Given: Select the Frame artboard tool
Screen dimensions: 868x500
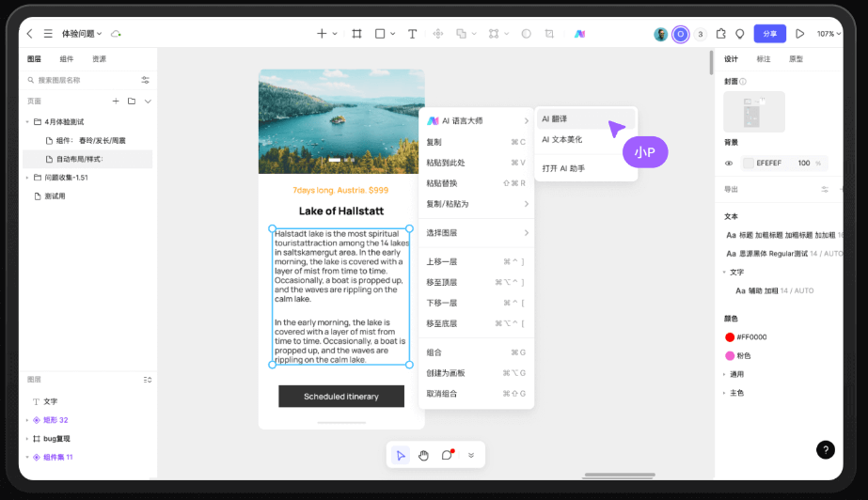Looking at the screenshot, I should click(x=356, y=34).
